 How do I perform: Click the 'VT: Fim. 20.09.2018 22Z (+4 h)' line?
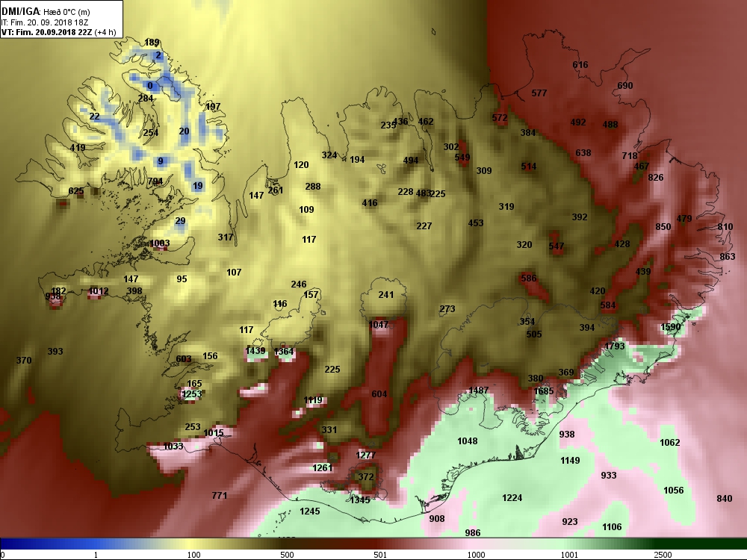pos(58,32)
